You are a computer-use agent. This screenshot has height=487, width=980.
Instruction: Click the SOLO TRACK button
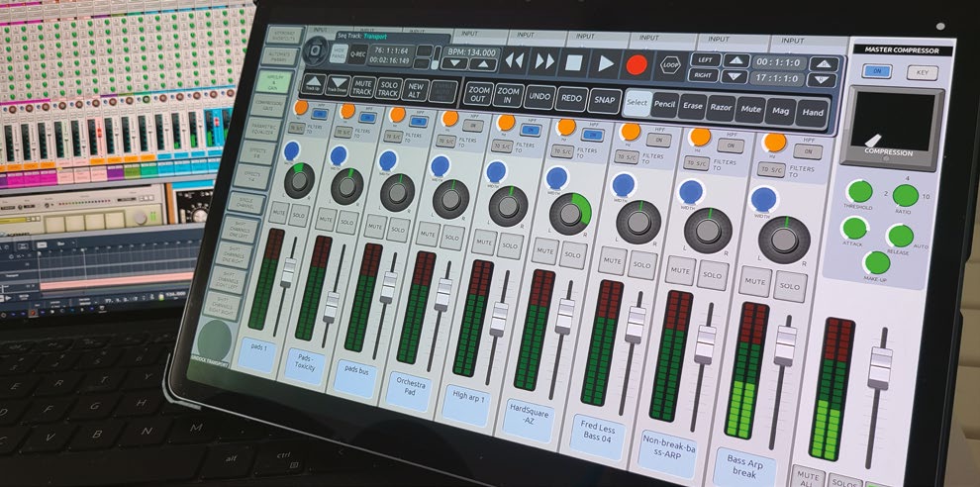387,89
